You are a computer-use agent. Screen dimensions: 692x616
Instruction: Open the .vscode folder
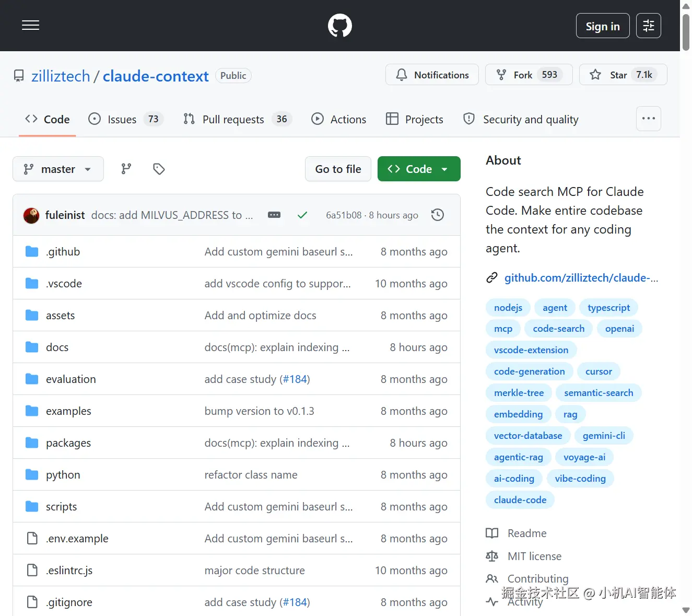tap(64, 283)
